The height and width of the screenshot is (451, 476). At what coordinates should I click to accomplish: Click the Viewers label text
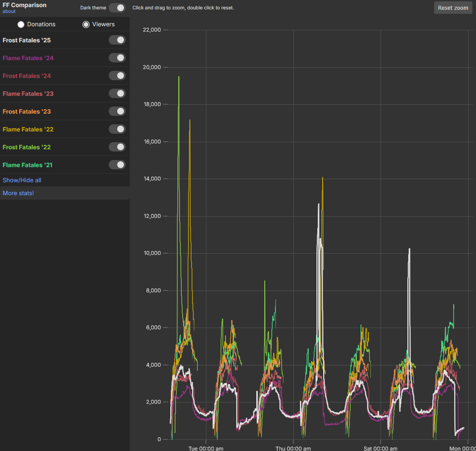(x=103, y=25)
